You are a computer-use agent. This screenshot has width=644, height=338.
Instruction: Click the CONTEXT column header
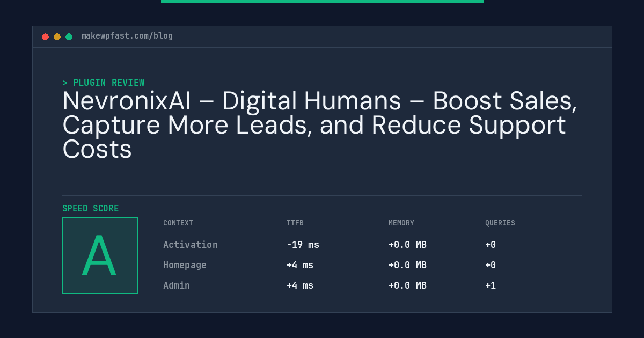click(178, 223)
